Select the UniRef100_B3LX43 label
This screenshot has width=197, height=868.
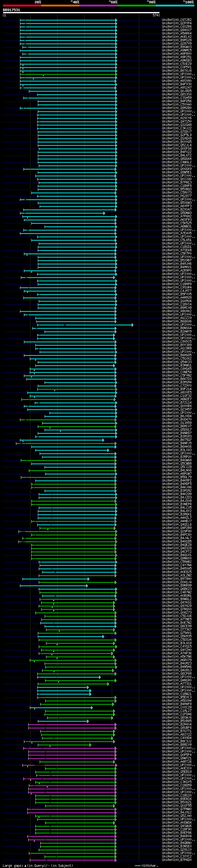point(177,450)
